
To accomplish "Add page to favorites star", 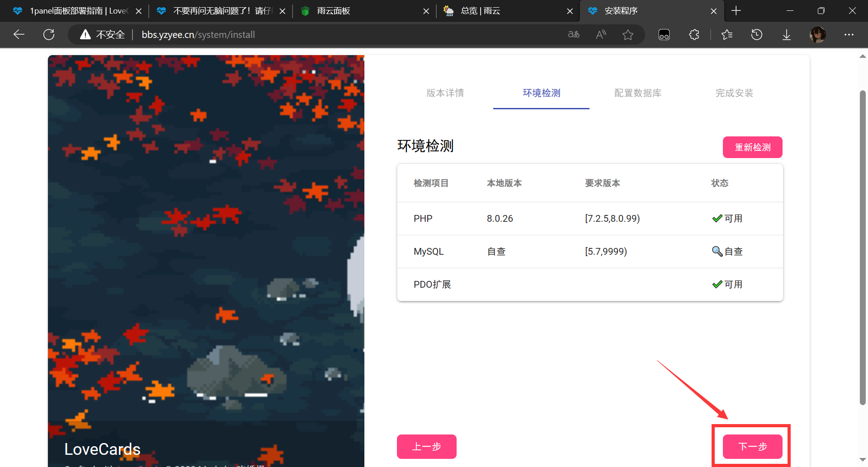I will pyautogui.click(x=628, y=35).
